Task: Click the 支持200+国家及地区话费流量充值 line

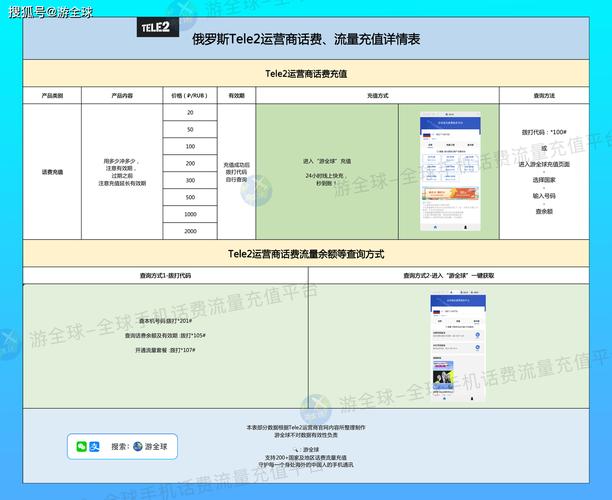Action: [x=306, y=457]
